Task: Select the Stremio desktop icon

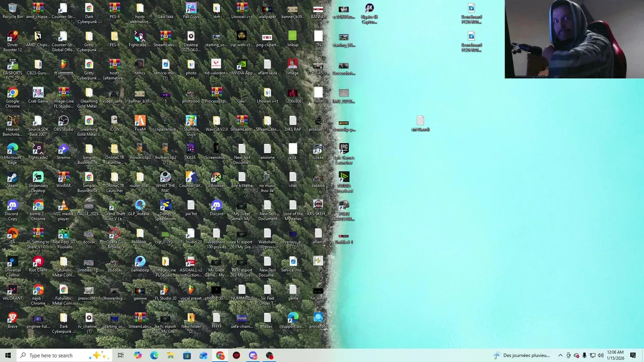Action: point(63,152)
